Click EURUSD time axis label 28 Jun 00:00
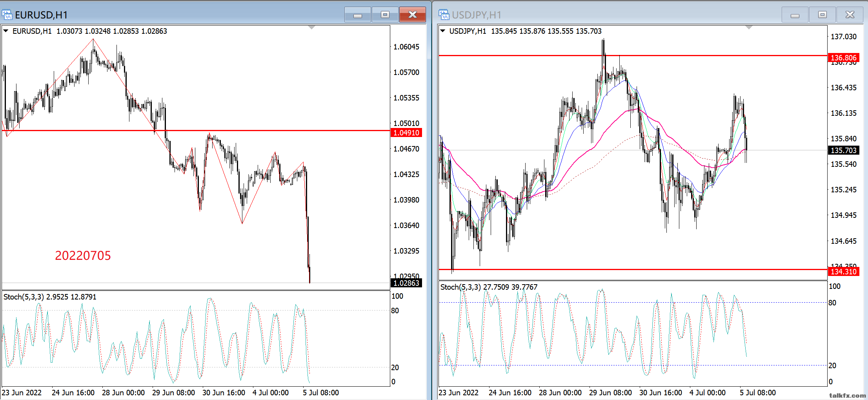The image size is (868, 400). [x=123, y=393]
